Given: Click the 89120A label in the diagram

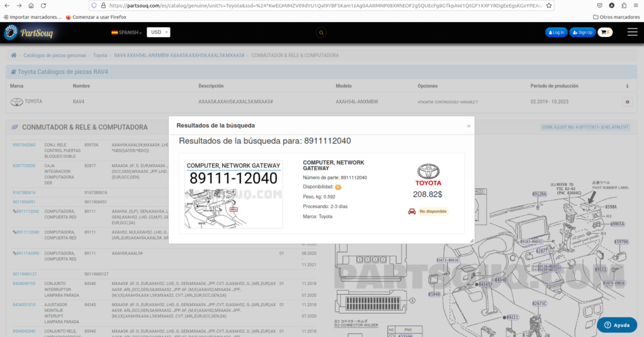Looking at the screenshot, I should pos(539,194).
